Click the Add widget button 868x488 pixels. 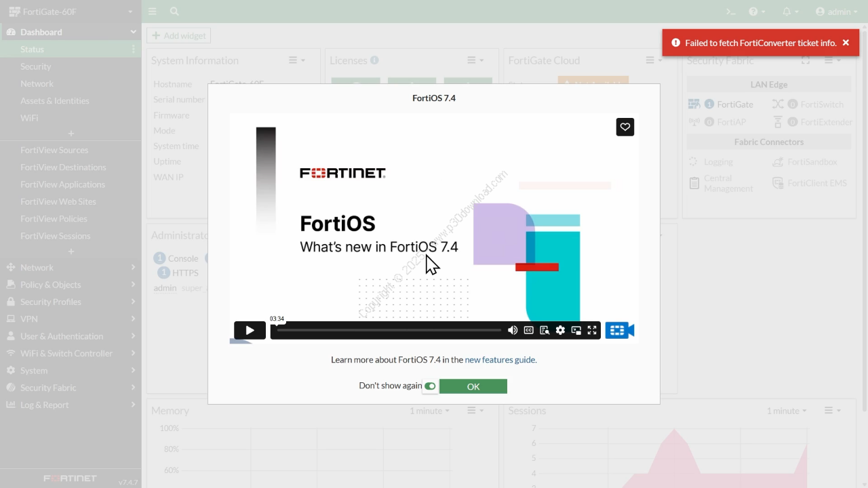(x=179, y=35)
